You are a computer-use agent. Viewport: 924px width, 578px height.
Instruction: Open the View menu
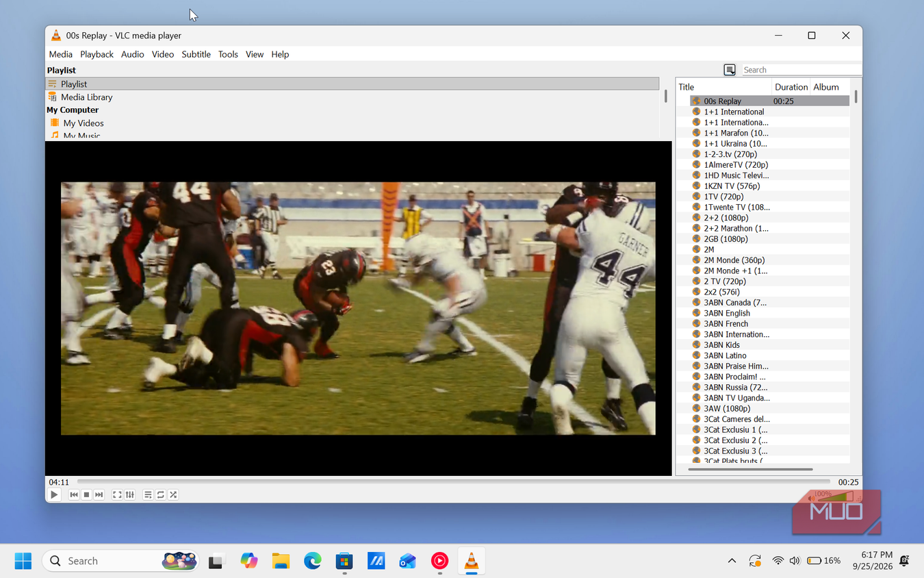[x=255, y=54]
